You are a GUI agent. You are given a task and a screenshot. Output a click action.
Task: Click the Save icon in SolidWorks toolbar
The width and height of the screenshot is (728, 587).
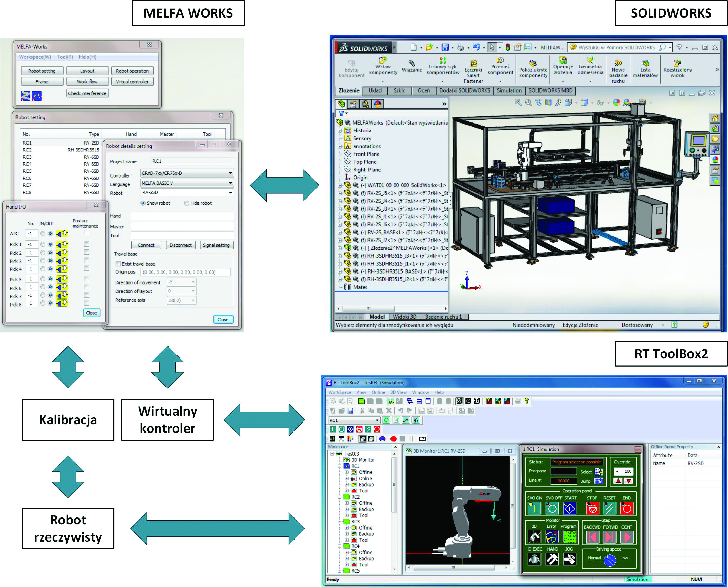click(445, 47)
